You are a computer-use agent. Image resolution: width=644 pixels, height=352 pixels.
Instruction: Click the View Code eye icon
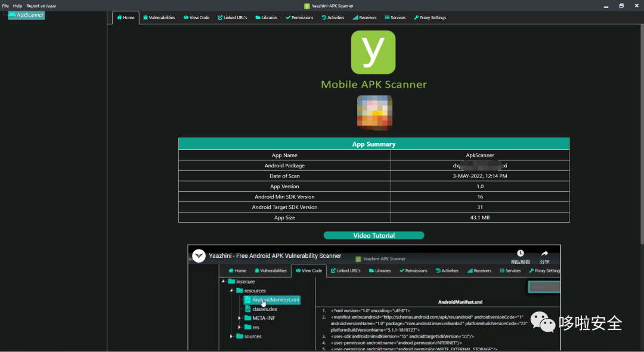click(186, 18)
